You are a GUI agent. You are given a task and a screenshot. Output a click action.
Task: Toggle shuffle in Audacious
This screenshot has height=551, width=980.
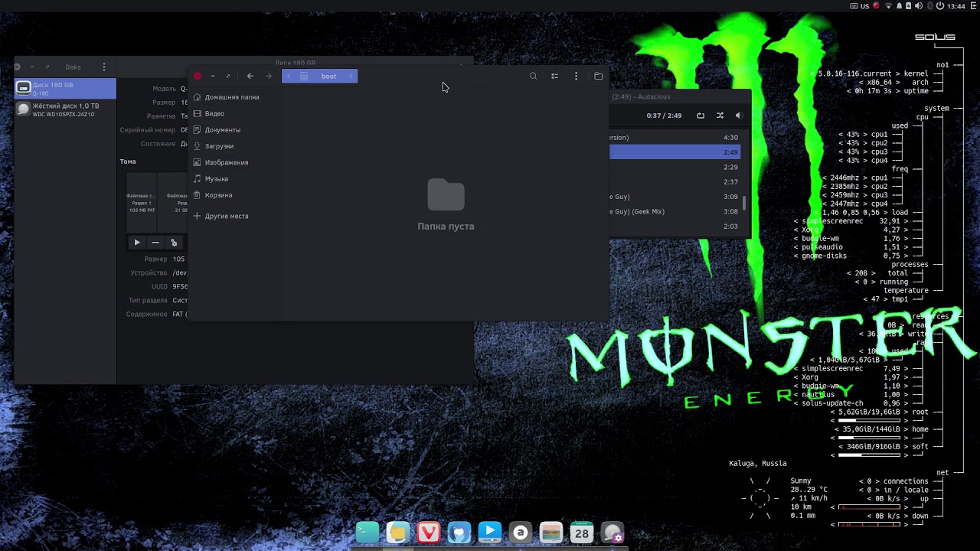click(720, 116)
